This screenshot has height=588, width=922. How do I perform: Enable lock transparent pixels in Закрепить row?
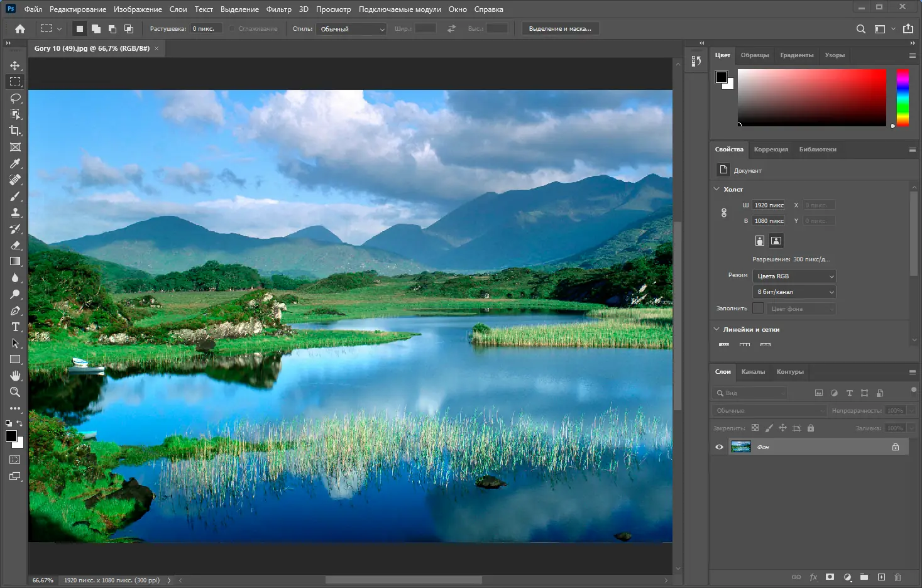tap(755, 428)
